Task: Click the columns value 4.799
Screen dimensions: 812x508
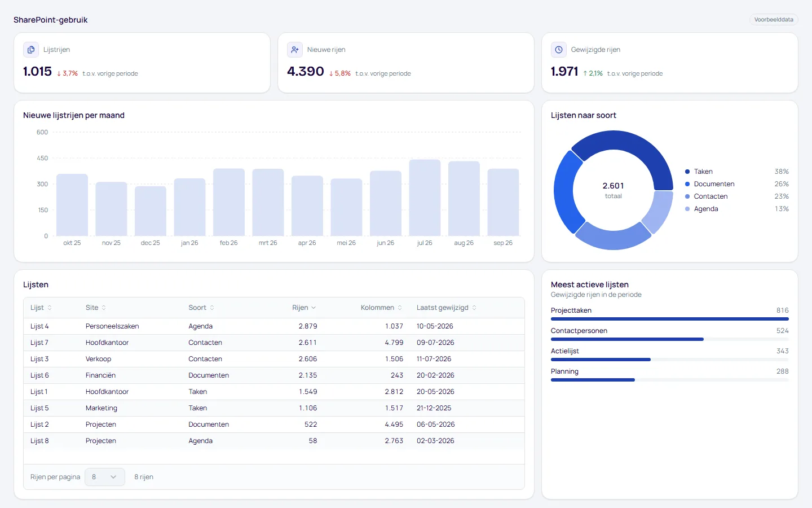Action: click(394, 343)
